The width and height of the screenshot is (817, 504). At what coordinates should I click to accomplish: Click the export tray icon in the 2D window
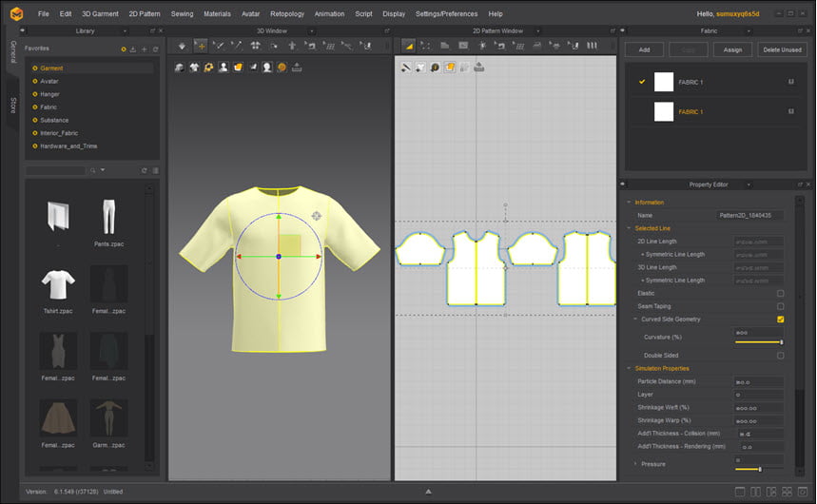click(478, 68)
